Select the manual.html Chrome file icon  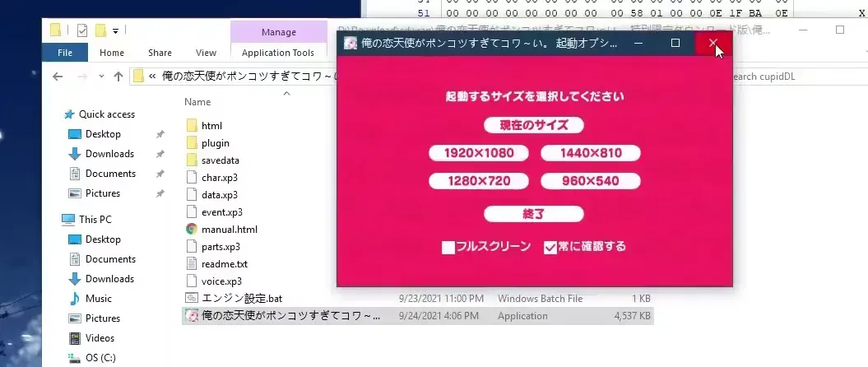click(192, 229)
